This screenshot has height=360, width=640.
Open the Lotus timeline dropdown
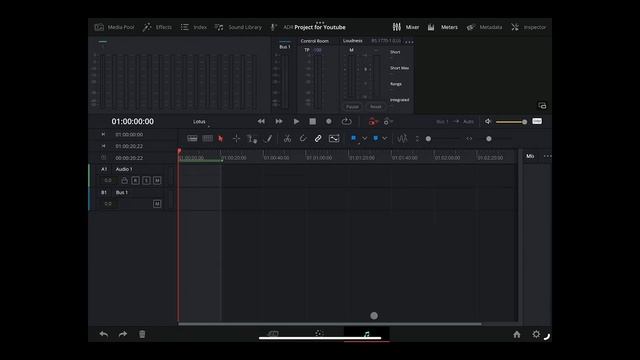pyautogui.click(x=200, y=122)
